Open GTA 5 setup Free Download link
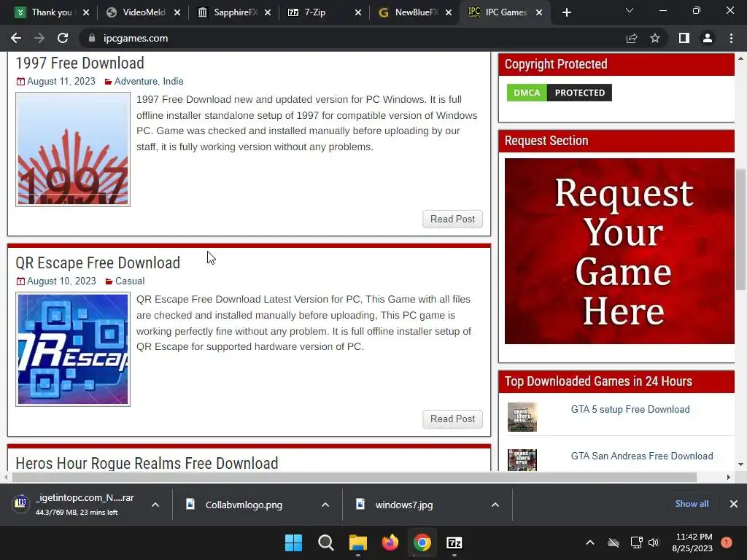Screen dimensions: 747x560 tap(630, 410)
